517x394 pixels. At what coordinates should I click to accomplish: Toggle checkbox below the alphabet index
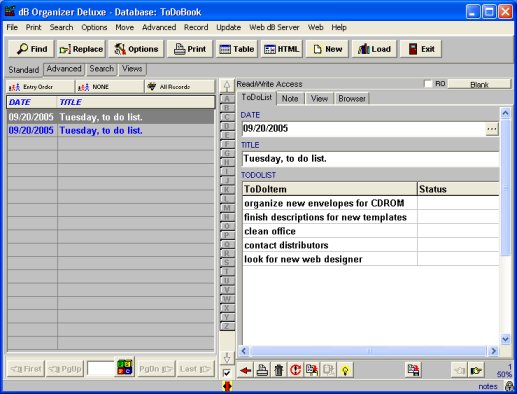pos(227,373)
